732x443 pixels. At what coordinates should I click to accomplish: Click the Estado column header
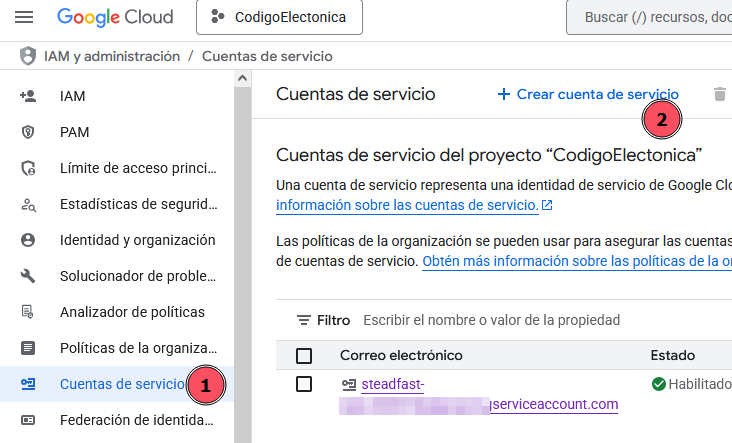673,355
